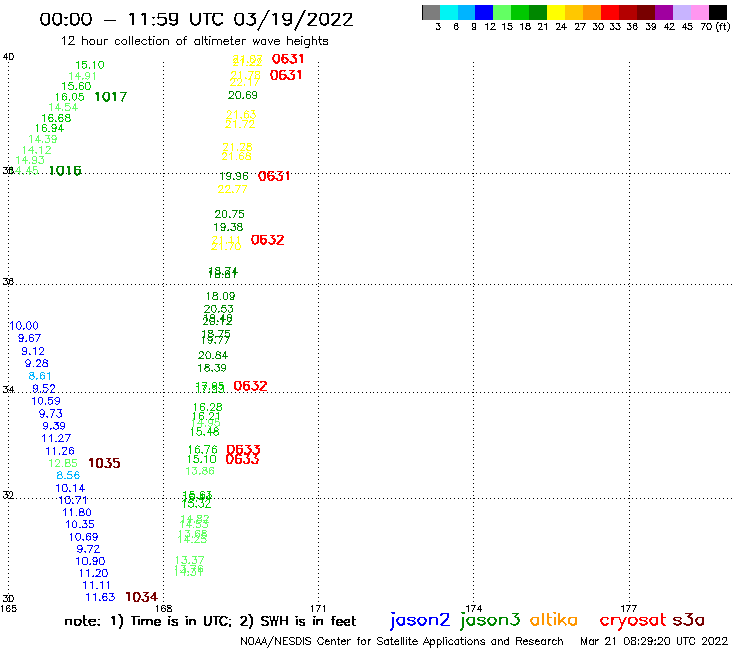This screenshot has width=740, height=650.
Task: Click the time label '1017'
Action: pos(111,97)
